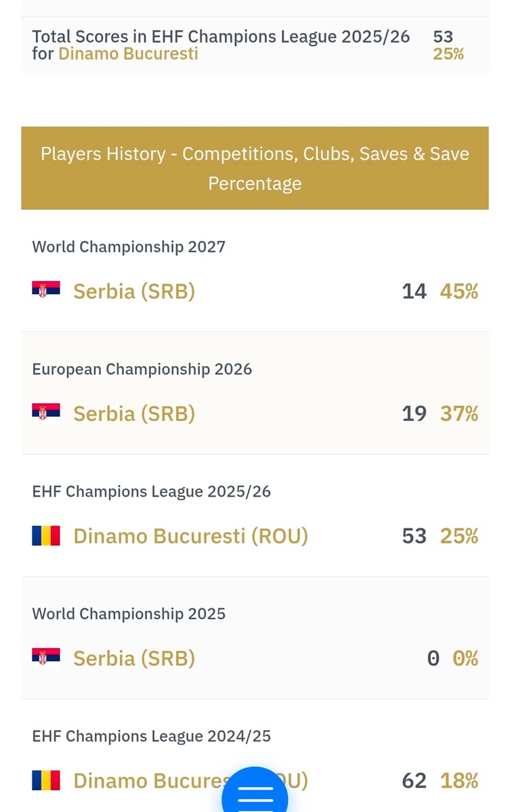Tap Serbia flag under World Championship 2025
Viewport: 510px width, 812px height.
pyautogui.click(x=46, y=658)
